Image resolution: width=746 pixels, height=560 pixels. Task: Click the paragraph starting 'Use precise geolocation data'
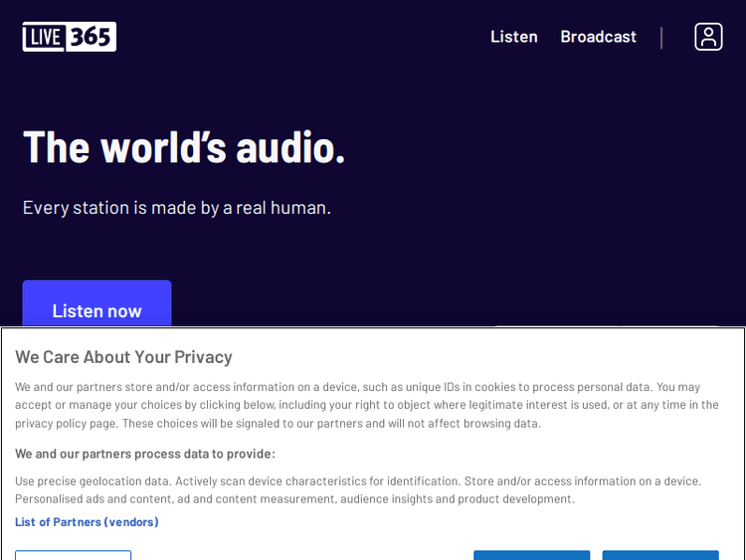tap(358, 489)
